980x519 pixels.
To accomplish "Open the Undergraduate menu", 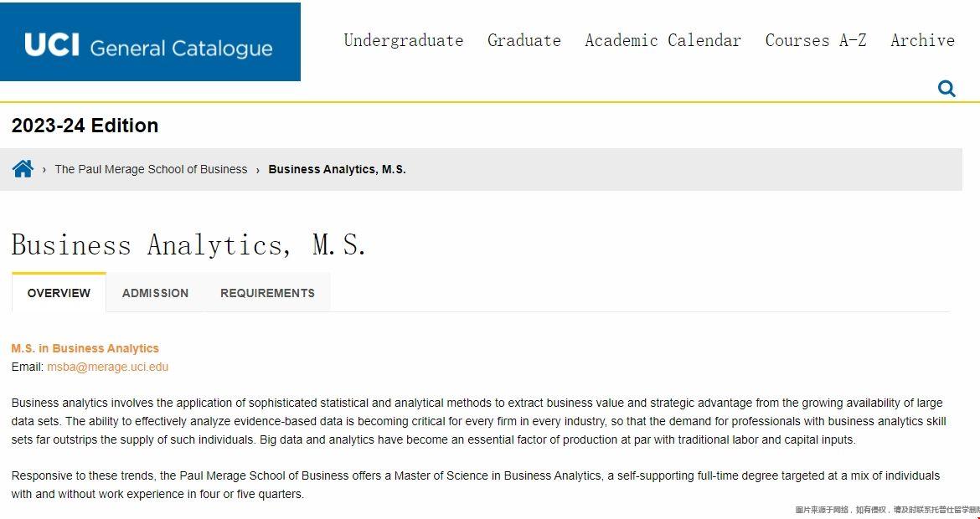I will coord(404,40).
